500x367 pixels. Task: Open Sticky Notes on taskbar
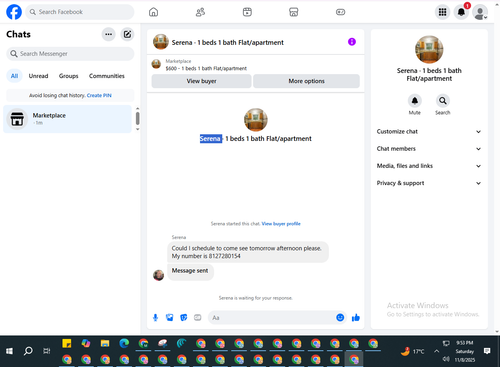[67, 343]
